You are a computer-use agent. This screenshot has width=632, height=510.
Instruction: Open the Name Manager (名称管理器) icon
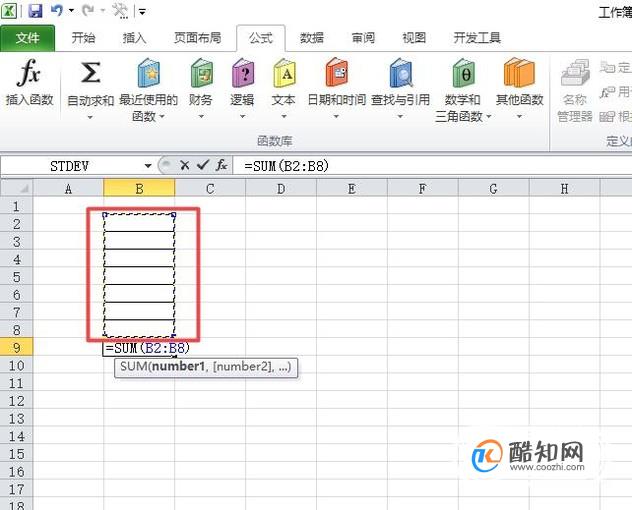click(575, 90)
